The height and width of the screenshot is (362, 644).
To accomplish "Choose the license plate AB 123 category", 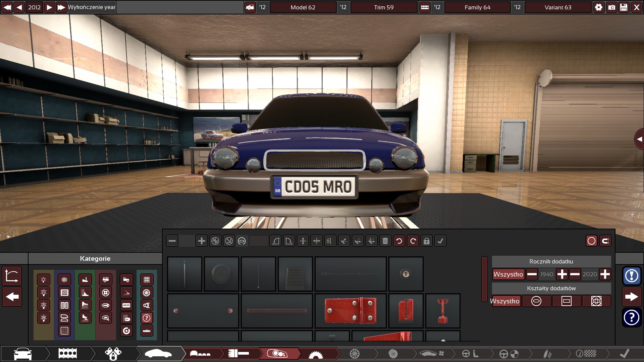I will [126, 305].
